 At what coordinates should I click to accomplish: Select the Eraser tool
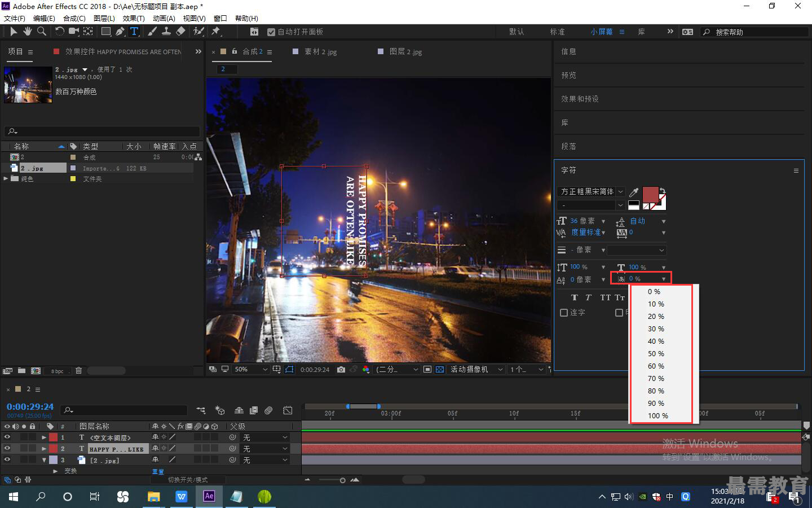[x=180, y=32]
